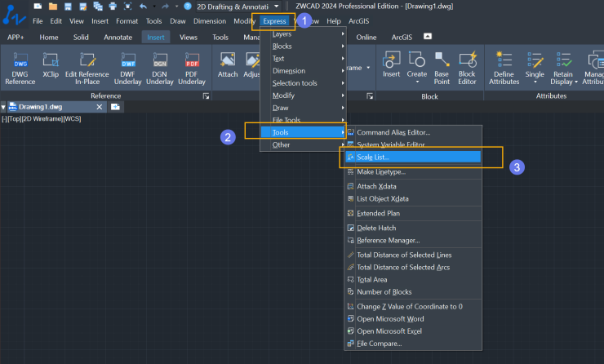Click the new drawing tab plus icon
The height and width of the screenshot is (364, 604).
(x=115, y=107)
